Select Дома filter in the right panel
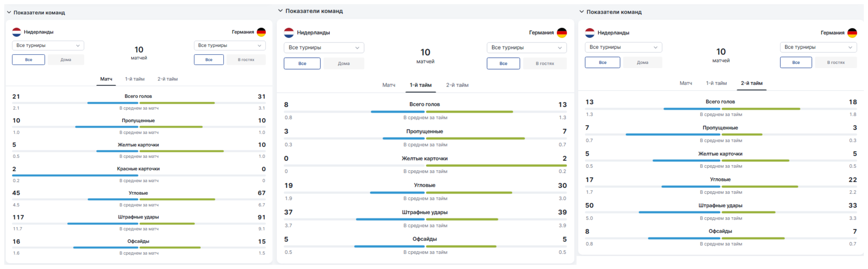Viewport: 868px width, 269px height. point(642,62)
